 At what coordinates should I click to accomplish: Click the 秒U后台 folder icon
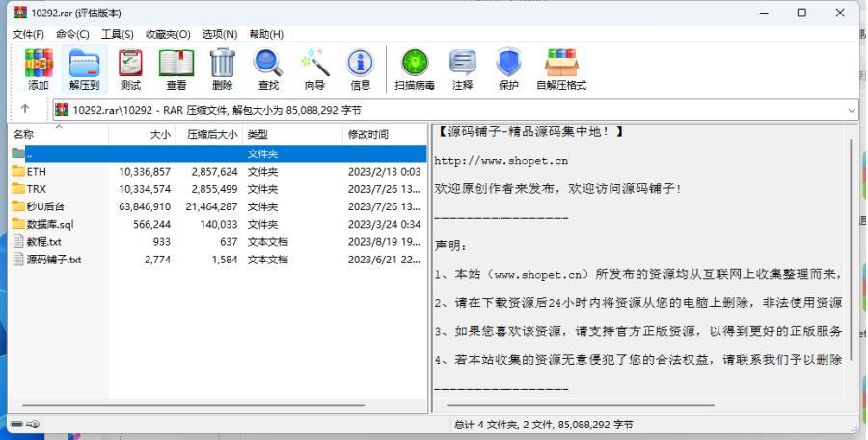(x=18, y=206)
